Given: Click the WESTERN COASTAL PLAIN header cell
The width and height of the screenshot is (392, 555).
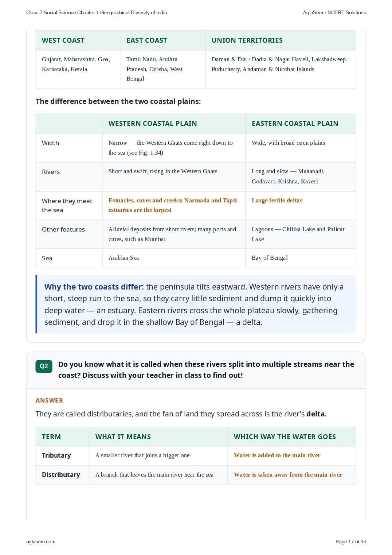Looking at the screenshot, I should point(174,124).
